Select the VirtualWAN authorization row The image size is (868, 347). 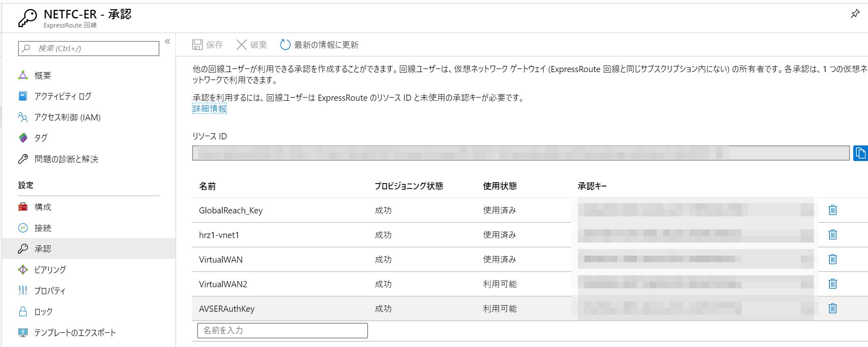coord(221,260)
